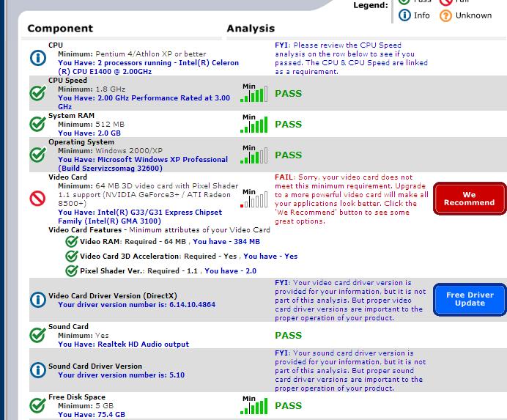Click the check mark beside Pixel Shader Ver.
507x420 pixels.
pos(72,270)
